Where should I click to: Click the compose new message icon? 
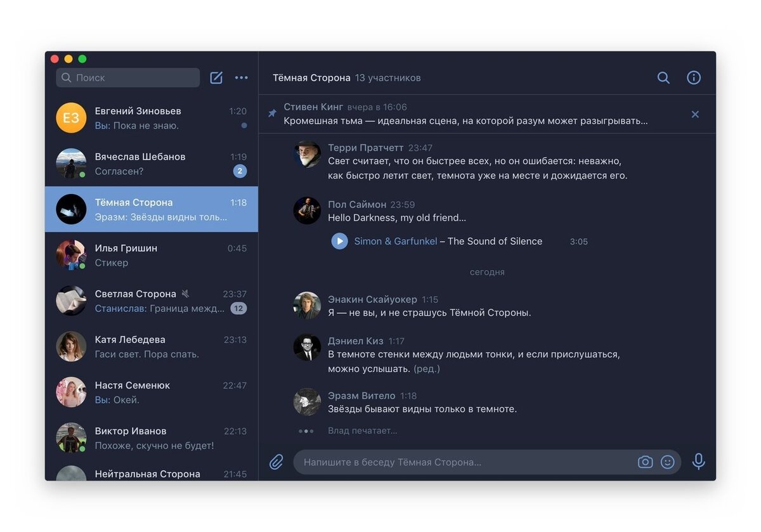point(216,77)
